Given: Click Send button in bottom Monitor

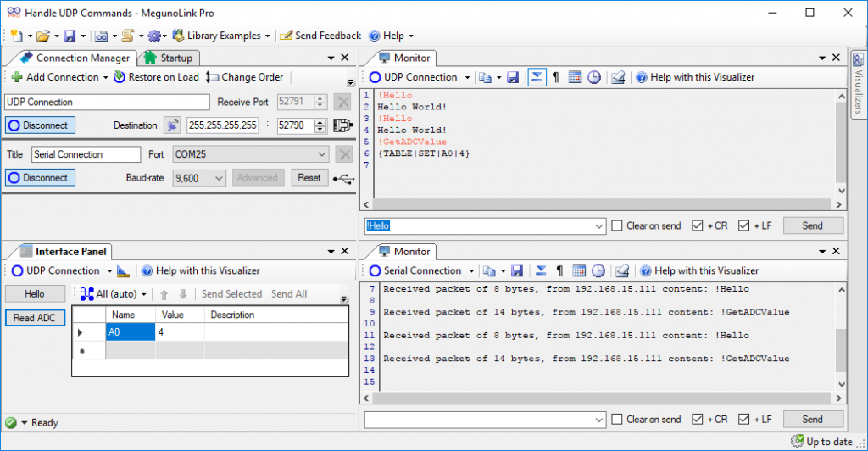Looking at the screenshot, I should pyautogui.click(x=813, y=420).
